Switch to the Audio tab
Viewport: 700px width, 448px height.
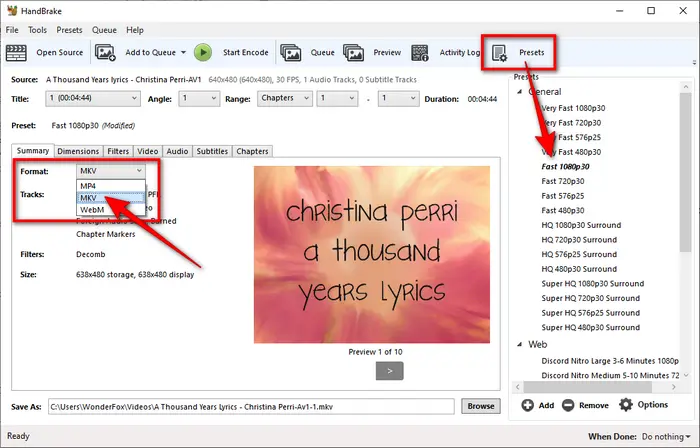click(177, 151)
